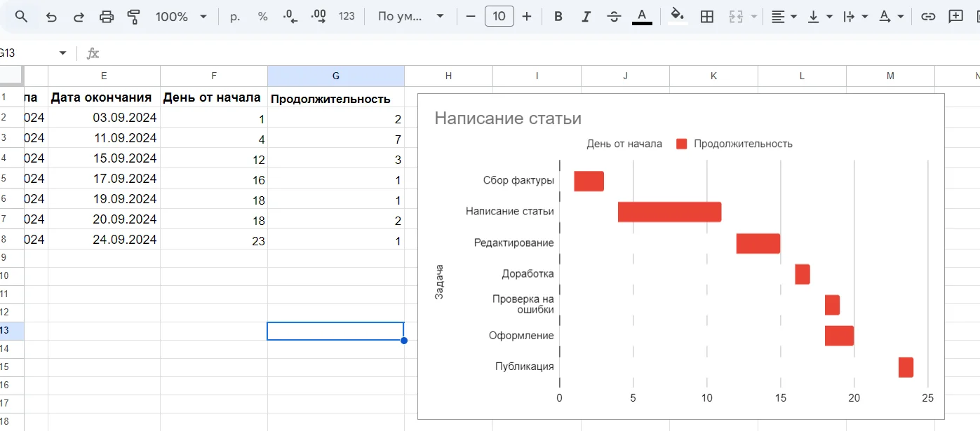The height and width of the screenshot is (431, 980).
Task: Toggle strikethrough formatting
Action: [614, 17]
